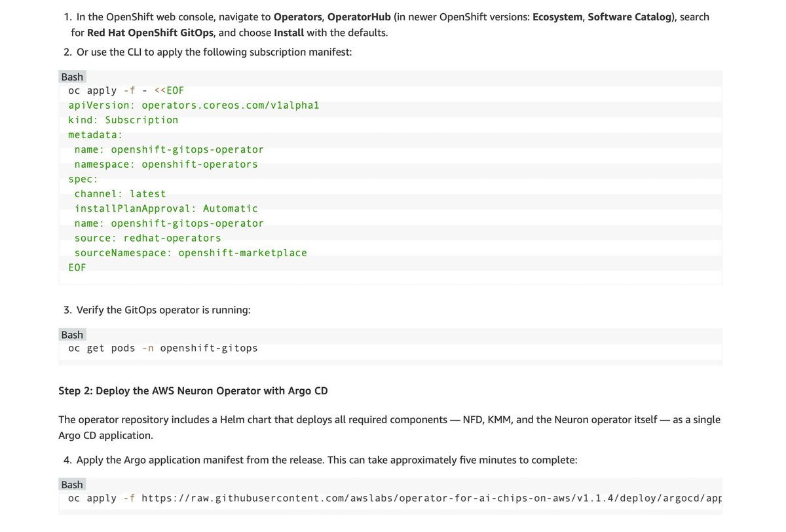Click 'apiVersion: operators.coreos.com/v1alpha1' line
786x532 pixels.
[x=194, y=105]
